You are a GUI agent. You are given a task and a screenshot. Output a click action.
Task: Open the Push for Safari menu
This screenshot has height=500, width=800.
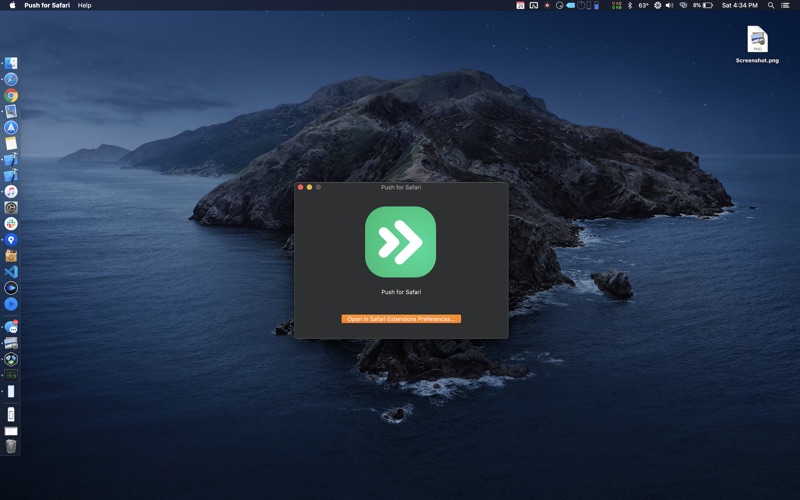pos(47,5)
